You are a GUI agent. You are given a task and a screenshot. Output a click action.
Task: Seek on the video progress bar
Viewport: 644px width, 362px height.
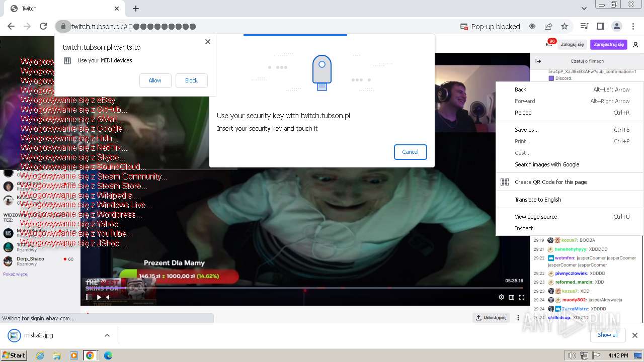point(305,289)
